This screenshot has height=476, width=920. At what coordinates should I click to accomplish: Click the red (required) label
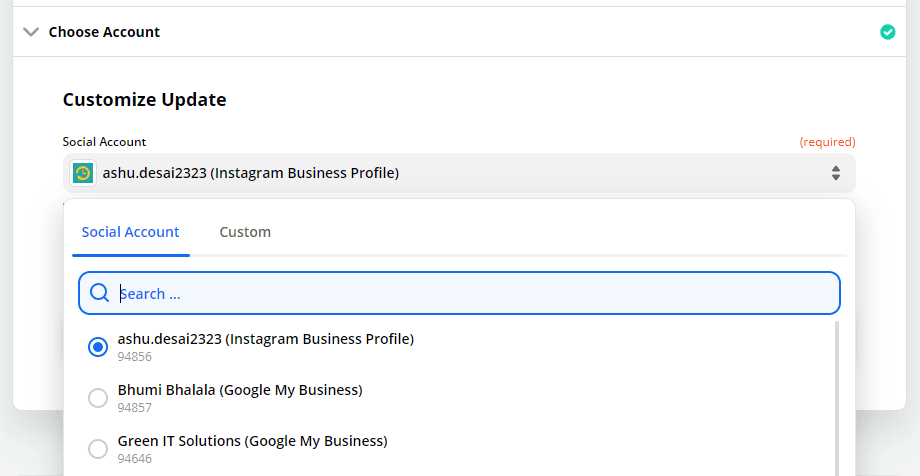pos(827,142)
